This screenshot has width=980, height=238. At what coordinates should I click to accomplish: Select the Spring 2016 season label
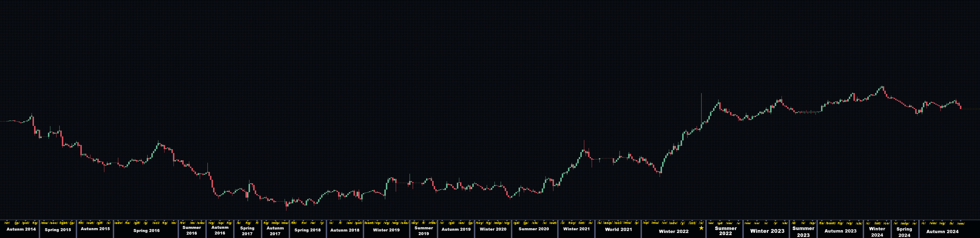[x=146, y=230]
